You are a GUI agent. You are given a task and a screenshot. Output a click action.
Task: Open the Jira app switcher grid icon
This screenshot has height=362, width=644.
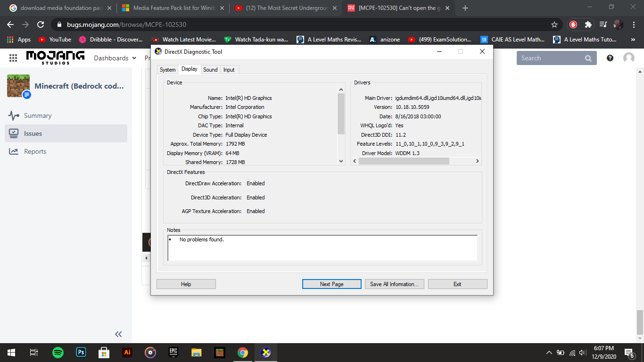(13, 58)
